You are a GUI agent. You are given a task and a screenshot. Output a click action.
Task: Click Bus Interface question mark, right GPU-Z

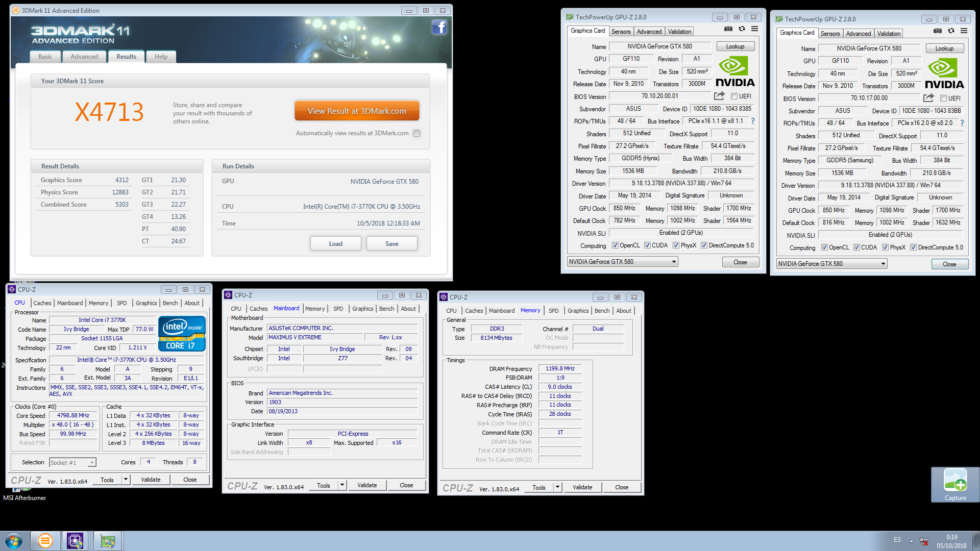pyautogui.click(x=962, y=123)
